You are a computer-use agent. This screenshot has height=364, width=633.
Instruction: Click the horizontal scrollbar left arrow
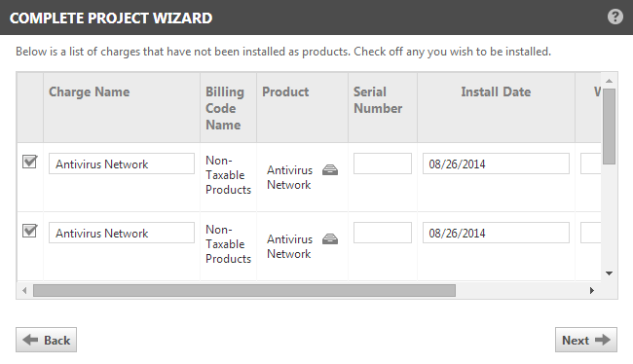point(24,290)
